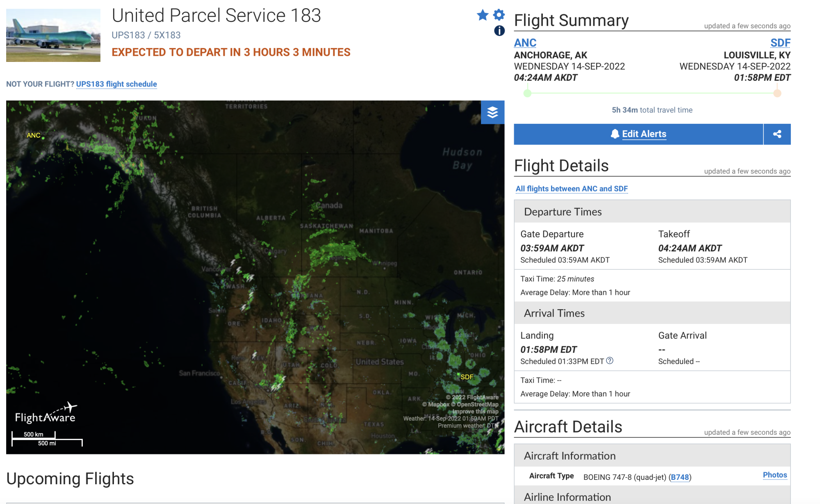Click the star favorite icon

[x=483, y=15]
